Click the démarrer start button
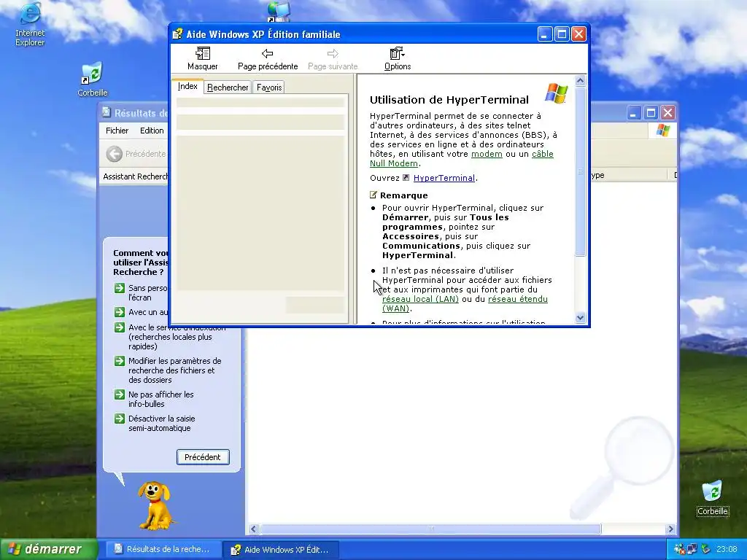747x560 pixels. coord(49,549)
